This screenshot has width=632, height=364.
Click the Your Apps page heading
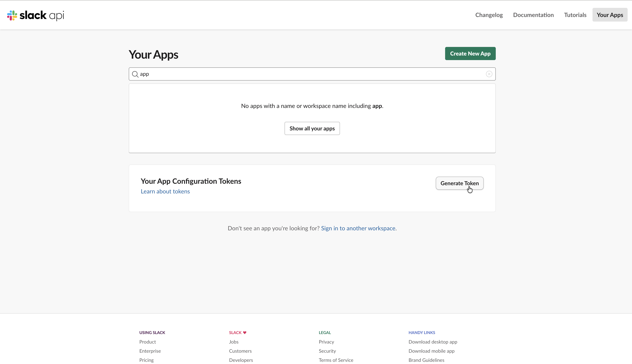pos(153,54)
